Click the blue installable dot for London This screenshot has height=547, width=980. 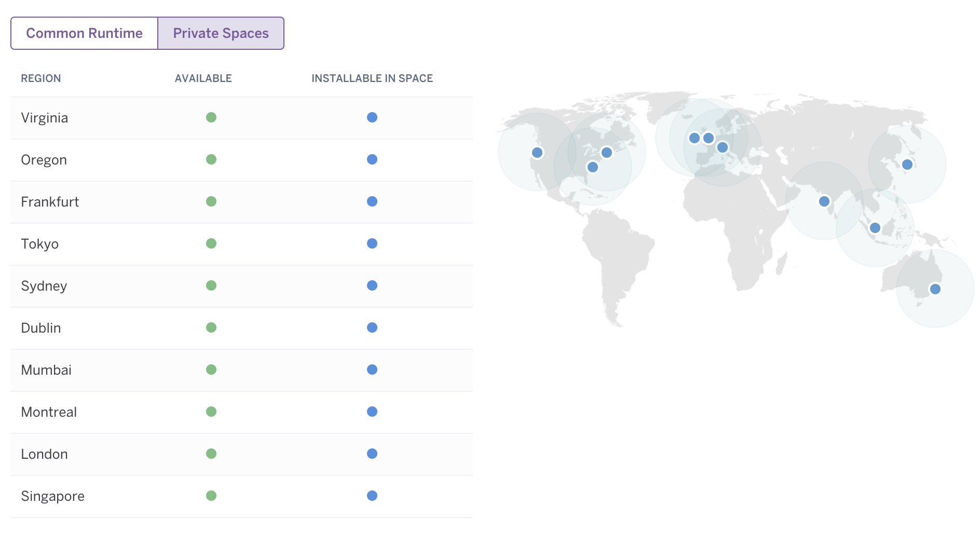(372, 454)
